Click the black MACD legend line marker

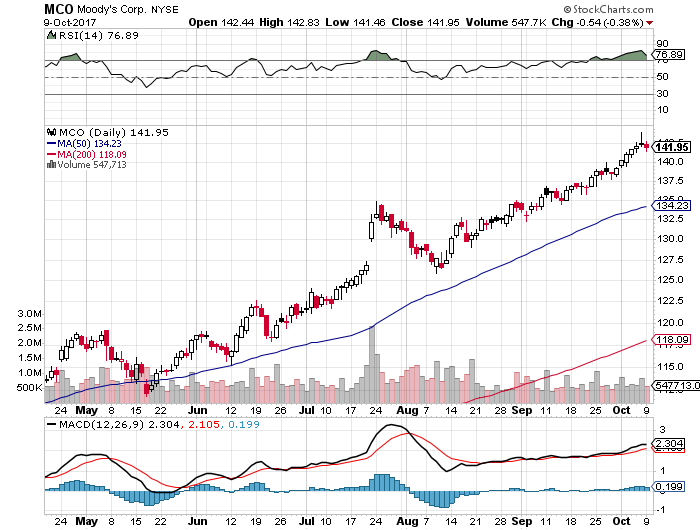[52, 424]
